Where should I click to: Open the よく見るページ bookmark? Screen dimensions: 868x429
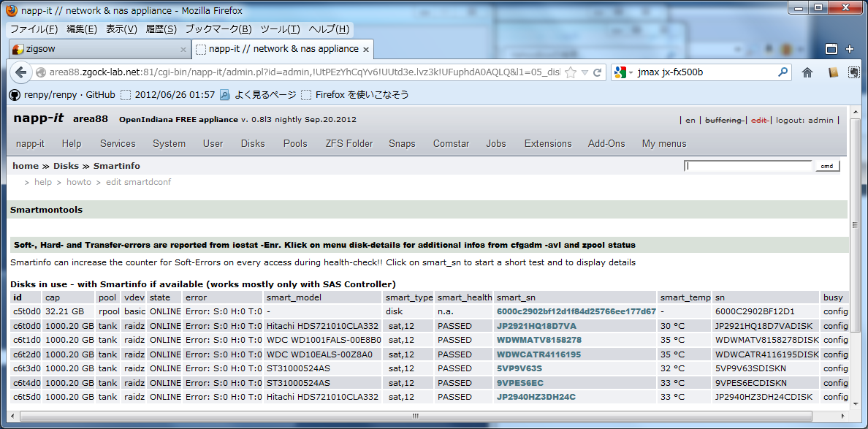pos(258,95)
